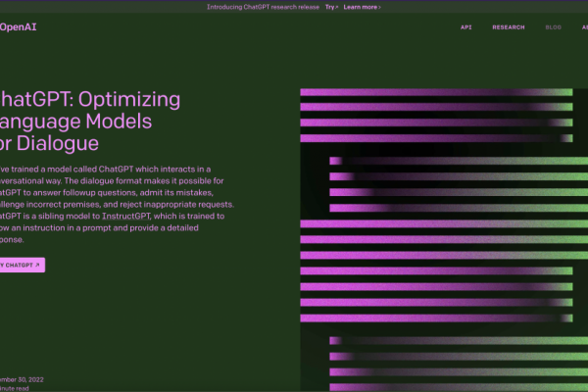Screen dimensions: 588x392
Task: Follow the 'Try' link in announcement banner
Action: pyautogui.click(x=331, y=7)
